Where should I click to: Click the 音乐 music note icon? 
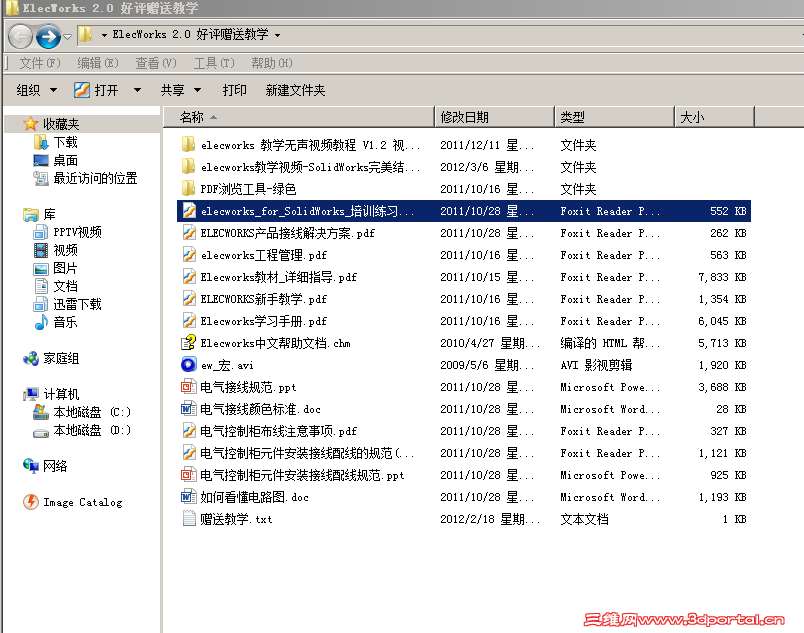point(41,322)
